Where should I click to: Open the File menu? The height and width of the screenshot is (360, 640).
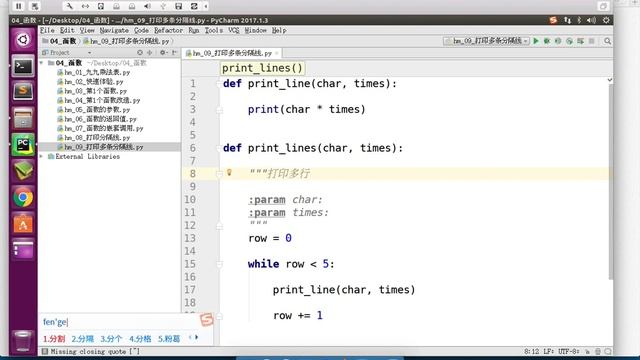tap(47, 30)
